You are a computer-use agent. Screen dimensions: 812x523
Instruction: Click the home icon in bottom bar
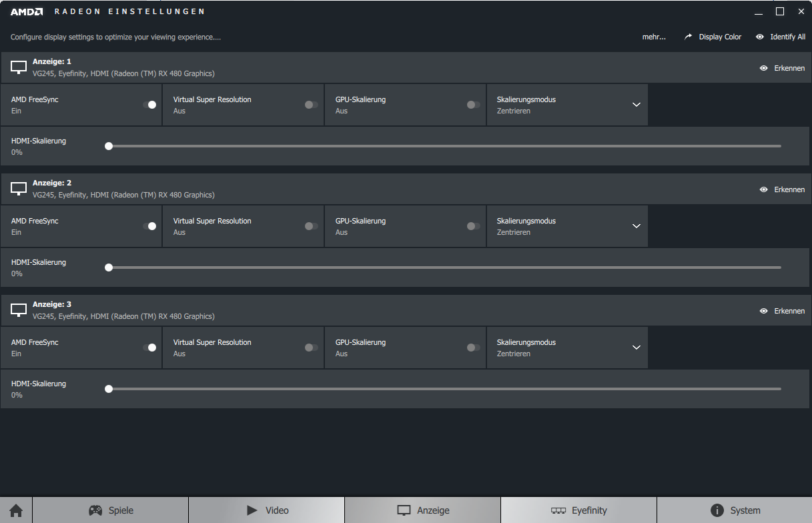click(16, 510)
